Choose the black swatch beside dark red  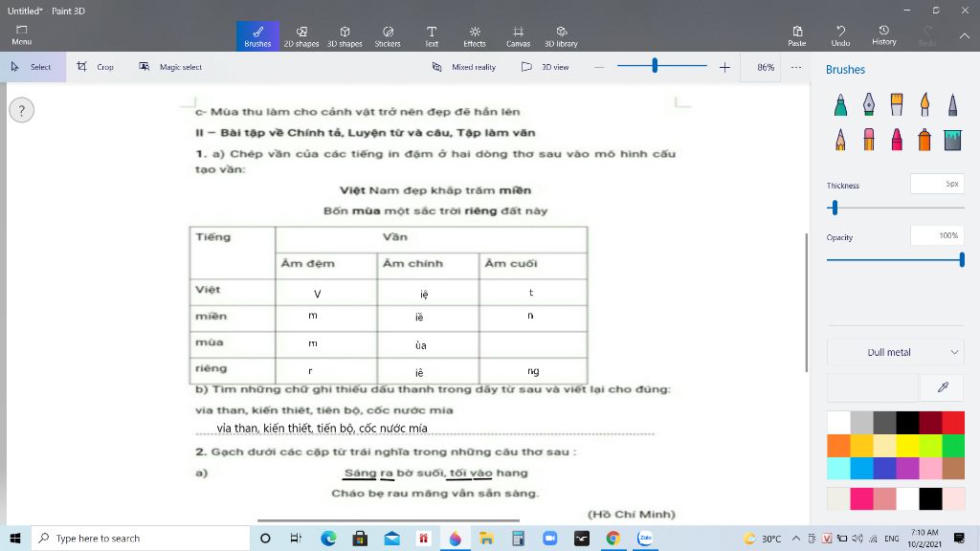click(x=907, y=422)
